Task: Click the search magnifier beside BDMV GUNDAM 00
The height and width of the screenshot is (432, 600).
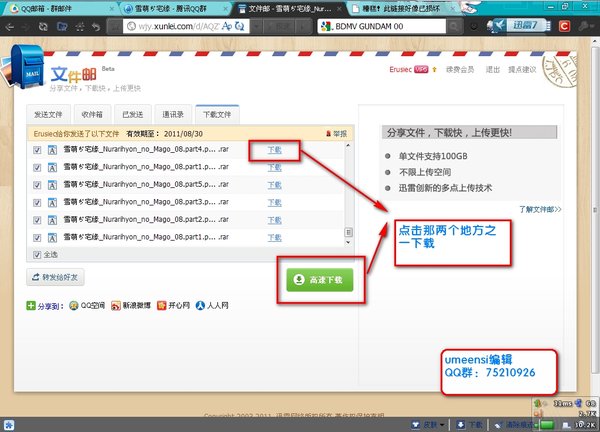Action: point(454,26)
